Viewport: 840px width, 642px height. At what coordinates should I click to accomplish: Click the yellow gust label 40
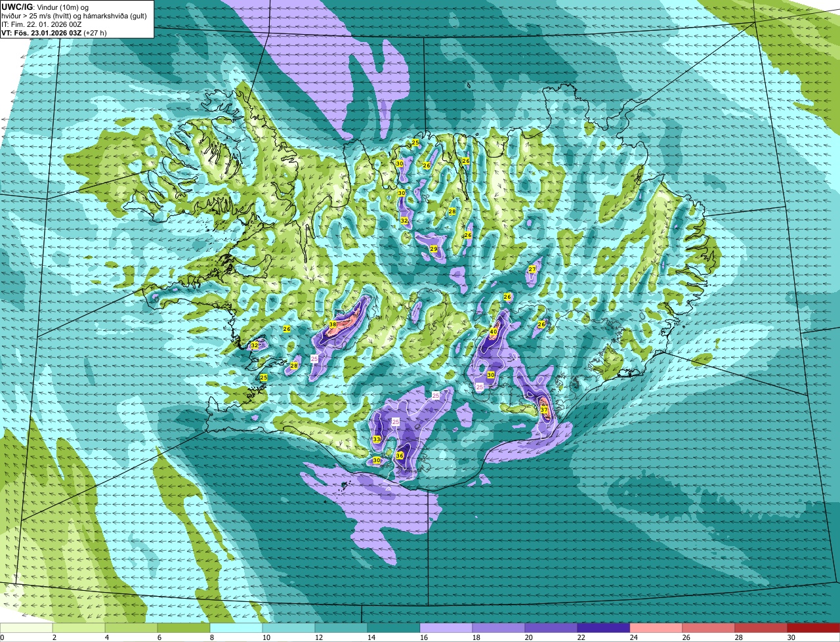[x=493, y=332]
